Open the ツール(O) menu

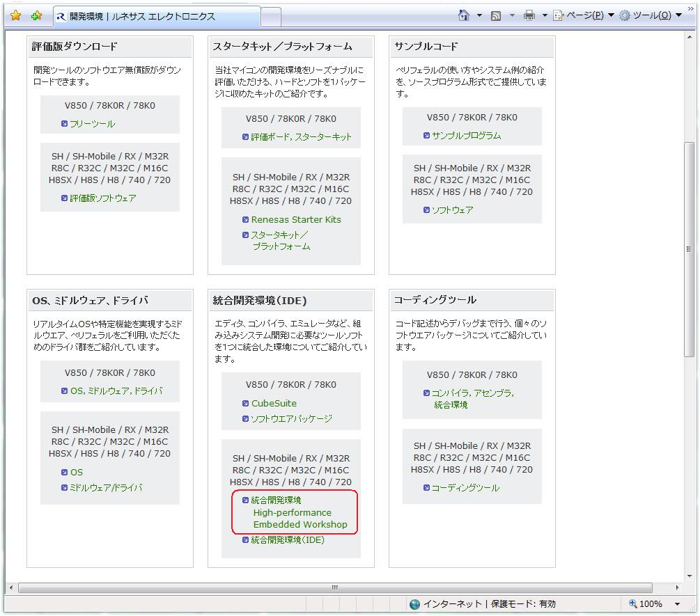coord(651,15)
